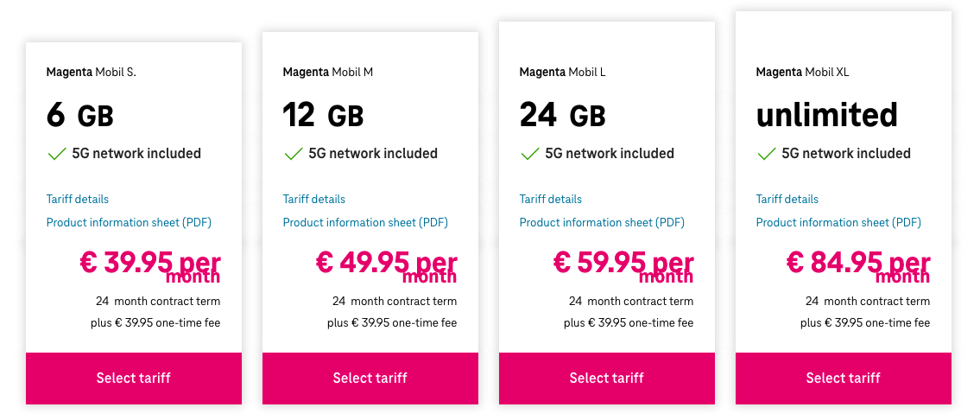Select tariff for Magenta Mobil S
The height and width of the screenshot is (420, 980).
point(134,378)
